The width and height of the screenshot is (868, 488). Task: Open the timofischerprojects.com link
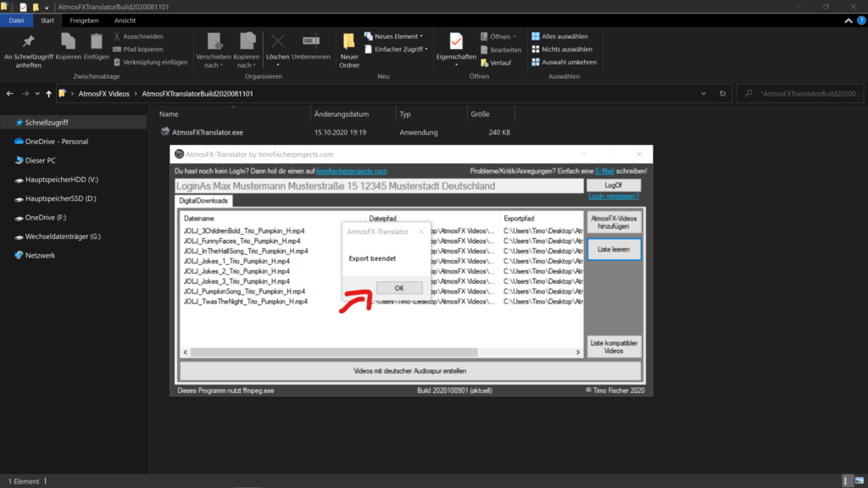[x=352, y=171]
